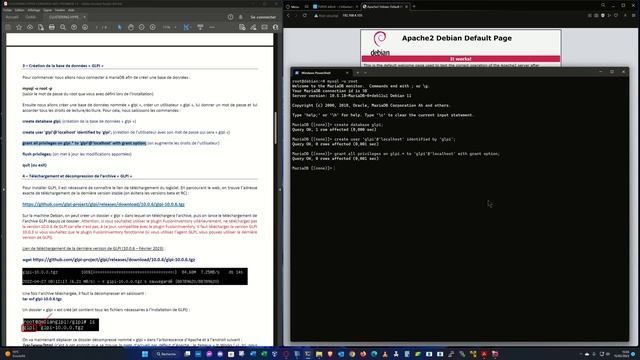This screenshot has width=640, height=360.
Task: Show hidden system tray icons chevron
Action: (580, 354)
